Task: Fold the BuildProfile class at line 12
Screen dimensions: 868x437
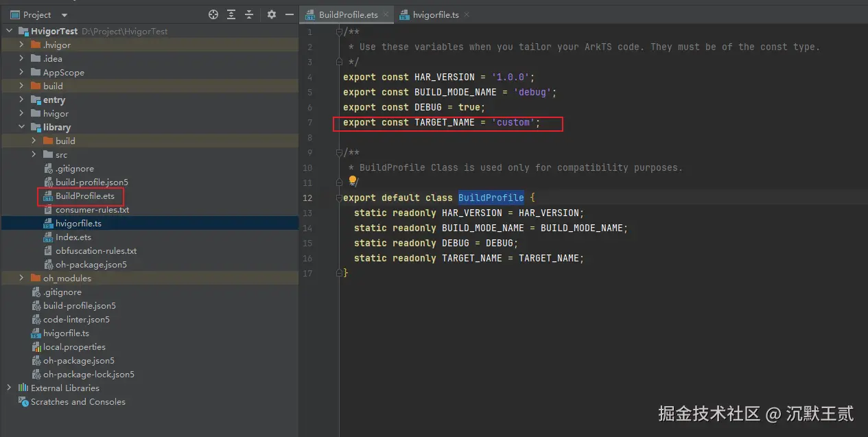Action: point(339,198)
